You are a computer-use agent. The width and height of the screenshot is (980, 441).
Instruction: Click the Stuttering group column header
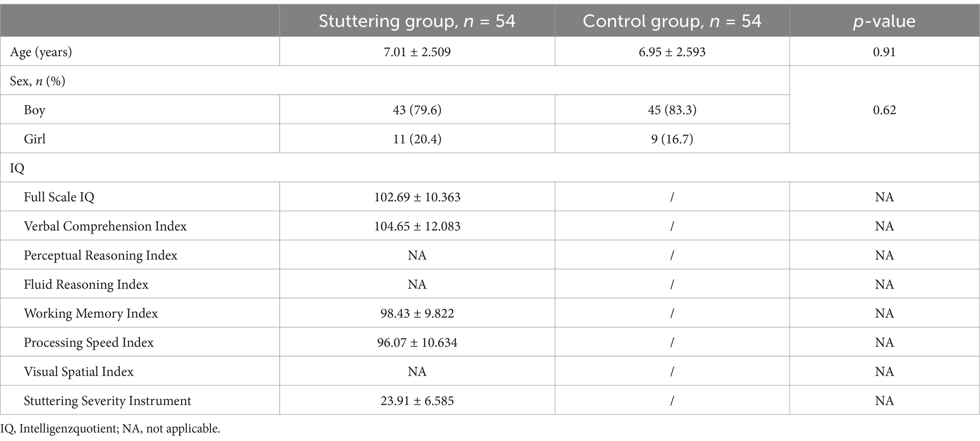417,21
